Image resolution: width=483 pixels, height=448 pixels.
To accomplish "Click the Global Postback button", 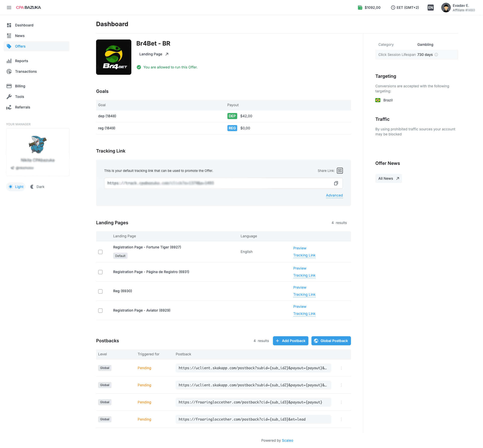I will point(331,341).
